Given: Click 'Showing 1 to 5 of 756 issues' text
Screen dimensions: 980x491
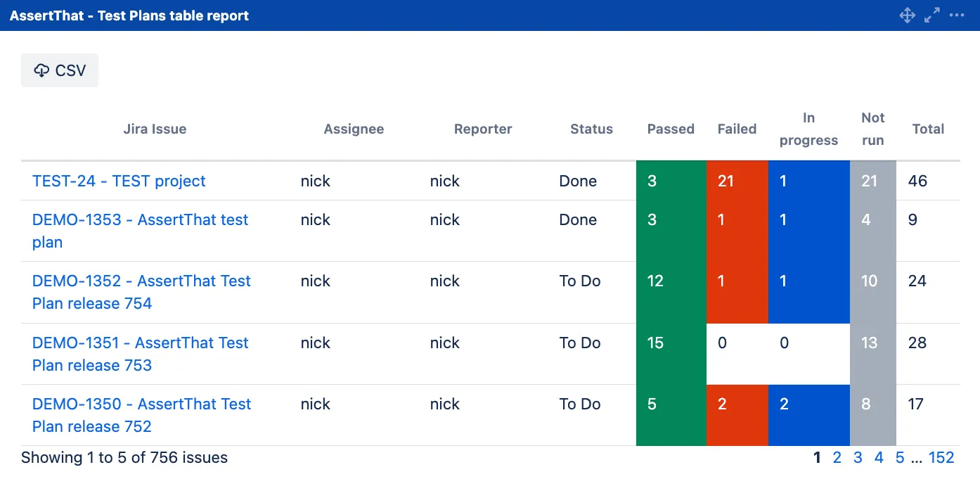Looking at the screenshot, I should [124, 458].
